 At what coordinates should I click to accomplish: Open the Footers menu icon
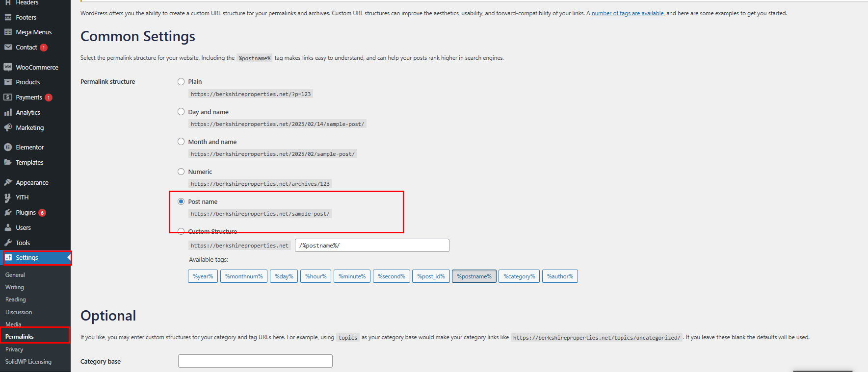point(8,17)
